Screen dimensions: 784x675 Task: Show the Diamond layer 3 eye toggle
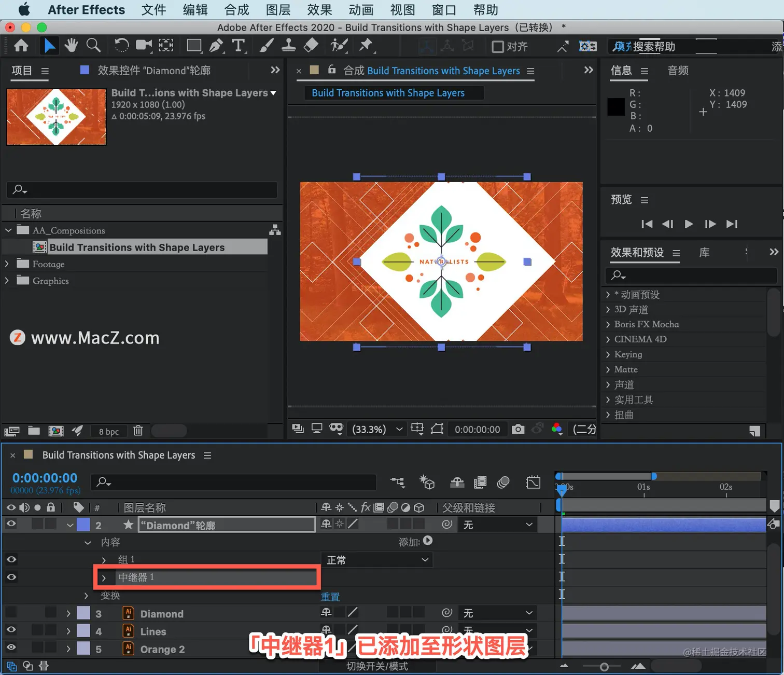[x=11, y=612]
